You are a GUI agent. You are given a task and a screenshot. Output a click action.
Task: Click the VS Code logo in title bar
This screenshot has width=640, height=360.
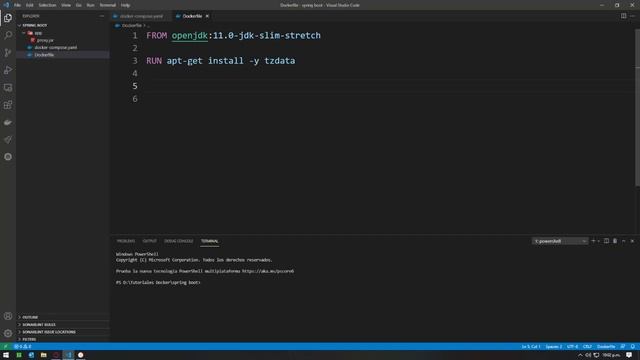point(6,5)
